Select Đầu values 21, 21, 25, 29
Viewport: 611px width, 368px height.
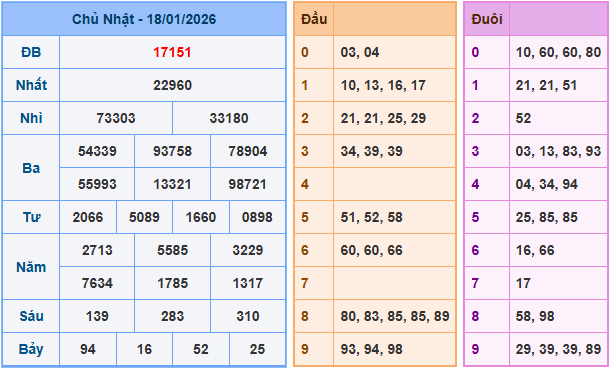pos(383,118)
